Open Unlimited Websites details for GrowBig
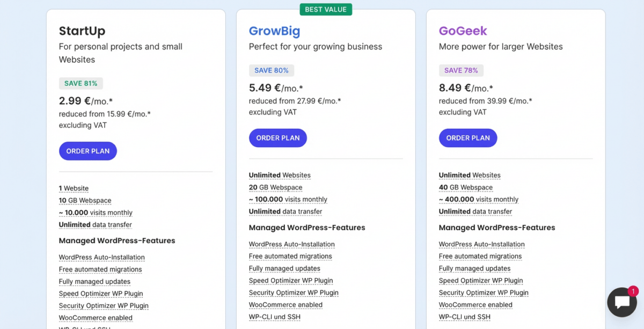 (x=279, y=175)
